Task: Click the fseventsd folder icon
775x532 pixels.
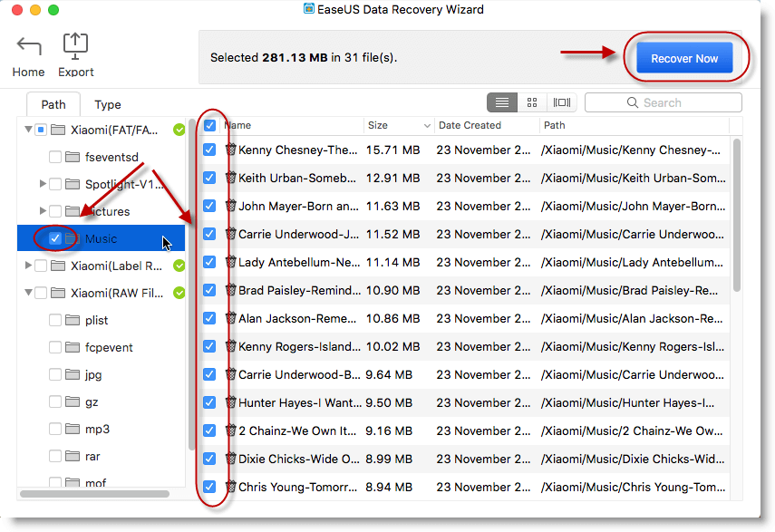Action: point(73,157)
